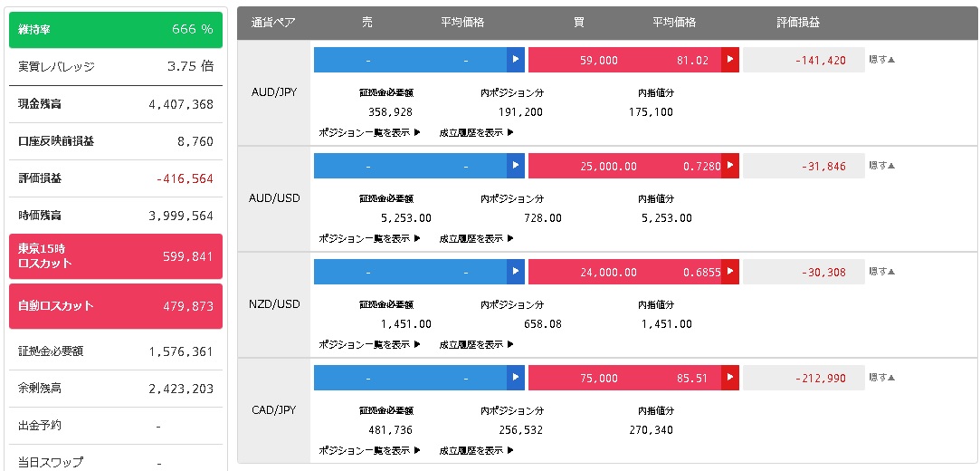Hide the NZD/USD details via 隠す
The image size is (980, 471).
click(x=882, y=272)
